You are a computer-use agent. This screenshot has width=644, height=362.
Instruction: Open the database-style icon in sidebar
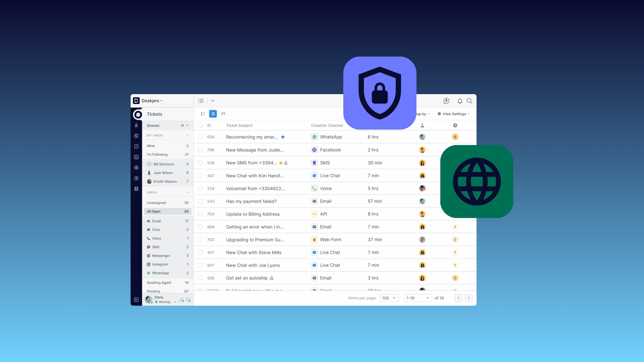(136, 189)
